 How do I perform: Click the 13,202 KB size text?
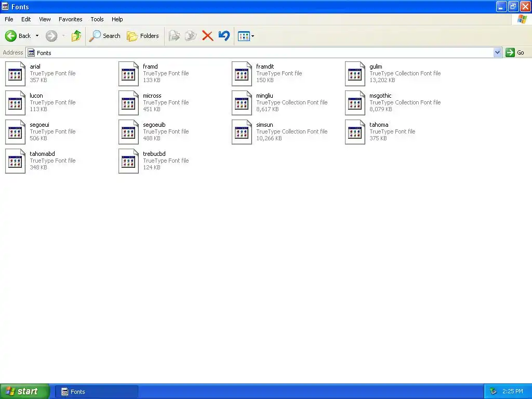(382, 80)
